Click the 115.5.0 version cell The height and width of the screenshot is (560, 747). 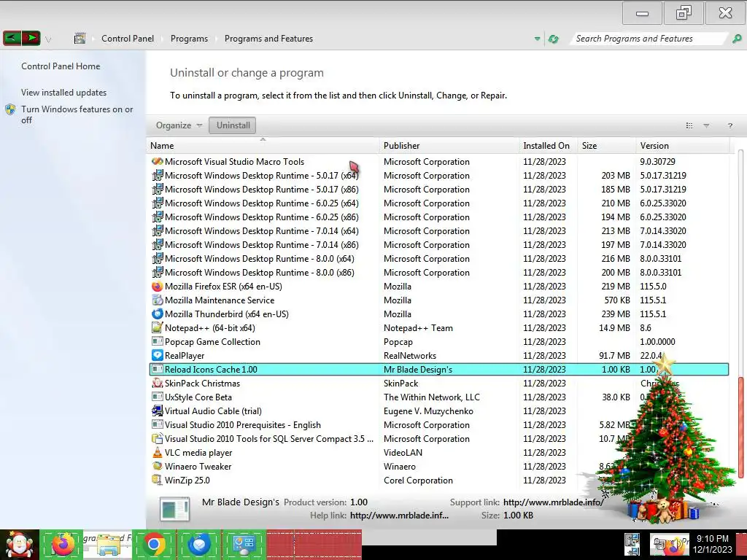[x=653, y=287]
